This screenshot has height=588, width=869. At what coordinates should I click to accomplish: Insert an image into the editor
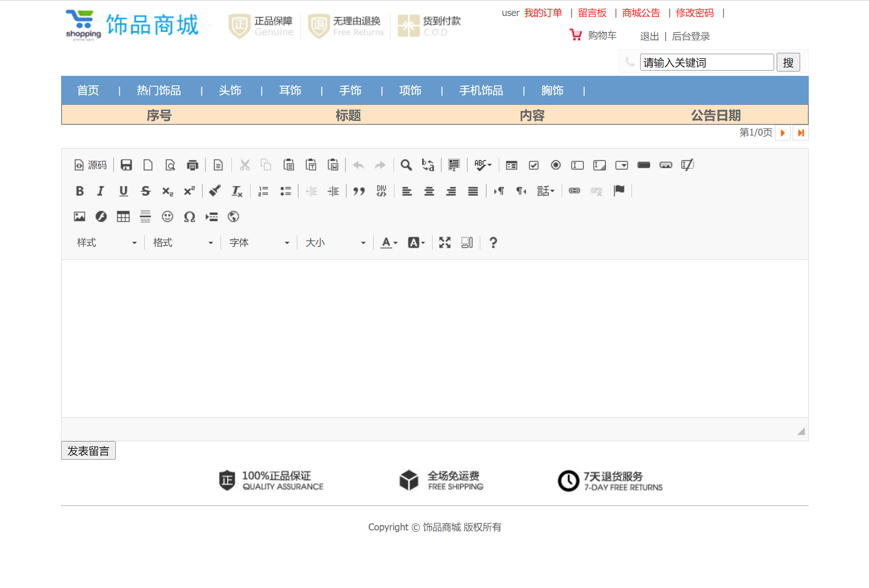click(80, 217)
